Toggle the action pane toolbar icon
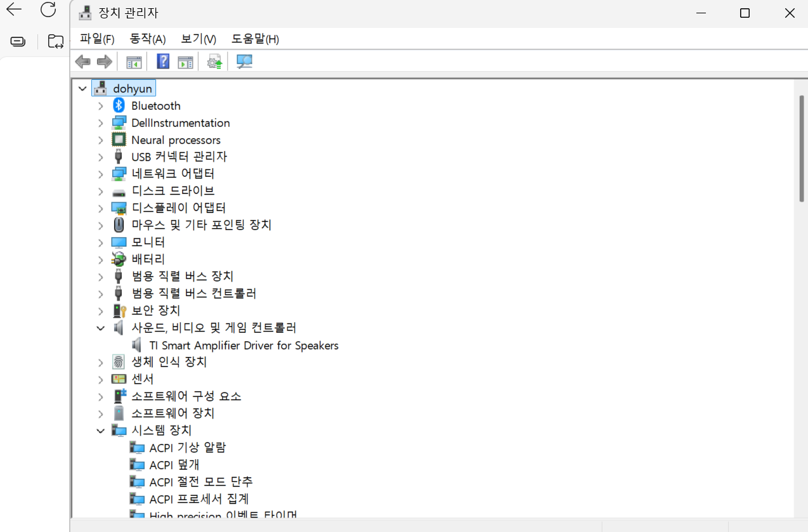 point(185,62)
